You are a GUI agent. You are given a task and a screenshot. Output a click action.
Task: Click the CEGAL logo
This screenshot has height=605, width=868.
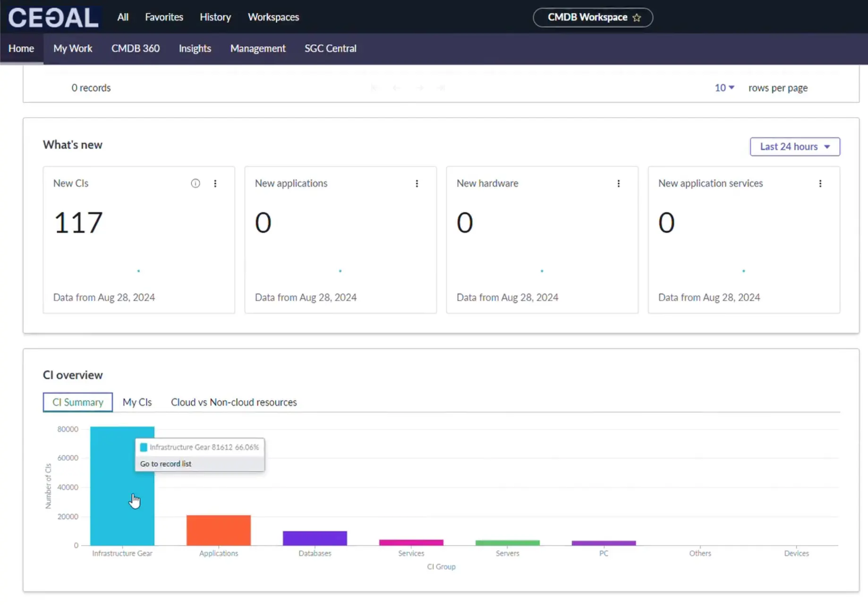click(53, 17)
